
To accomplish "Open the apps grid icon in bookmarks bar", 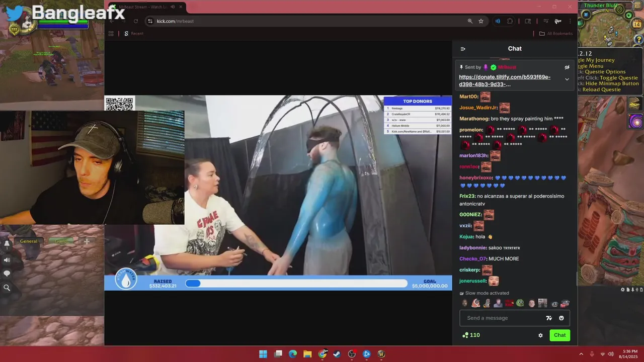I will [111, 34].
